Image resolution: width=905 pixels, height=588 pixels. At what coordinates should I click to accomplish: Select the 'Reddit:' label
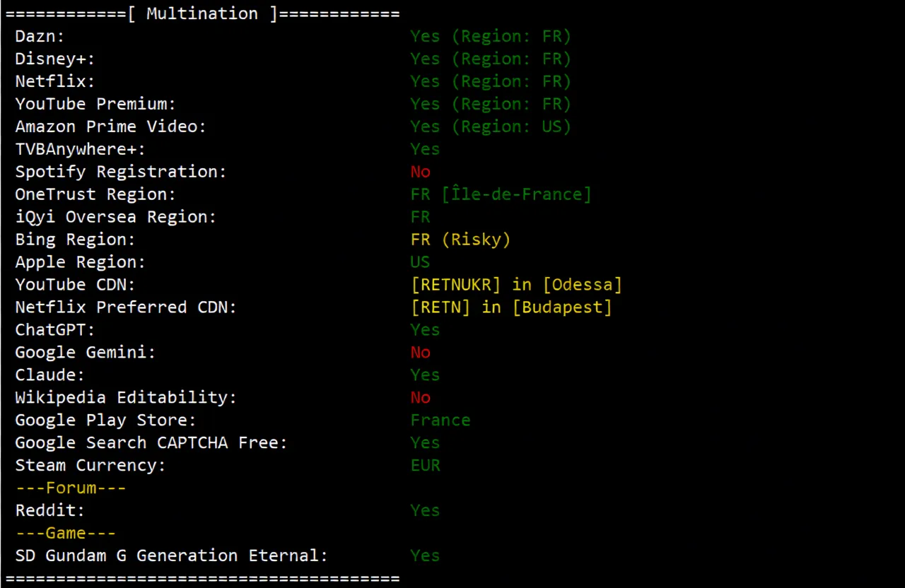pos(50,511)
